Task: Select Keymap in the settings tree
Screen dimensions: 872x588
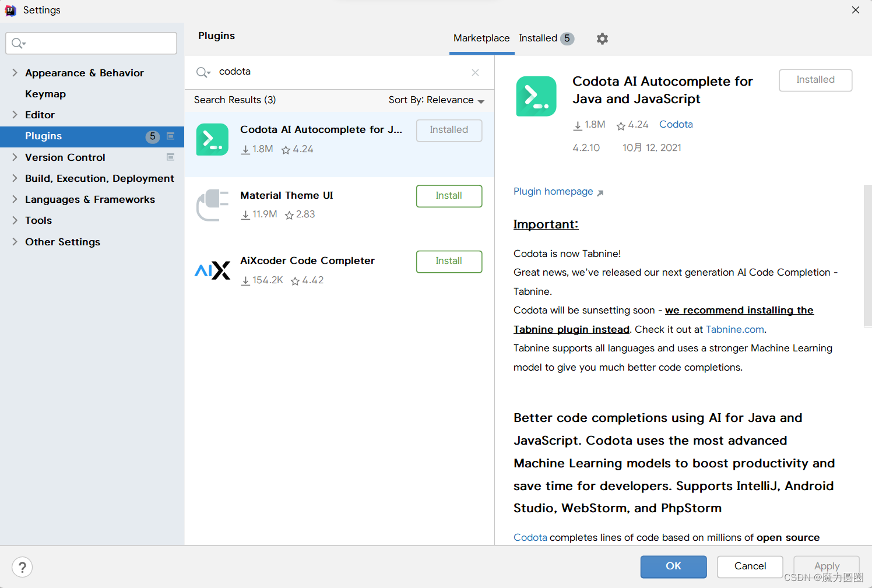Action: 45,94
